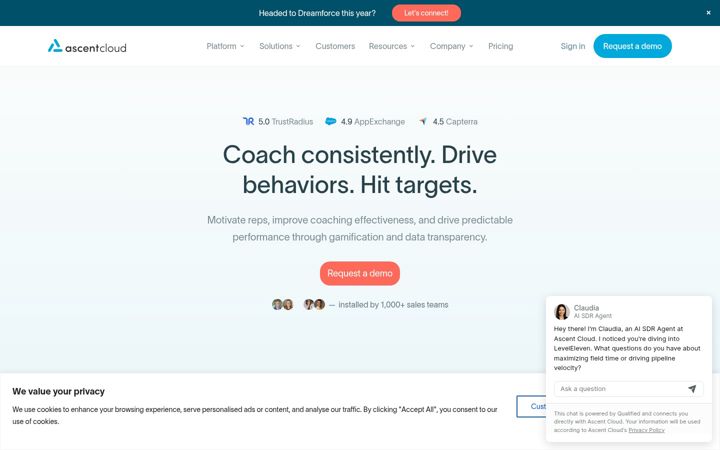
Task: Open the Pricing page
Action: 501,46
